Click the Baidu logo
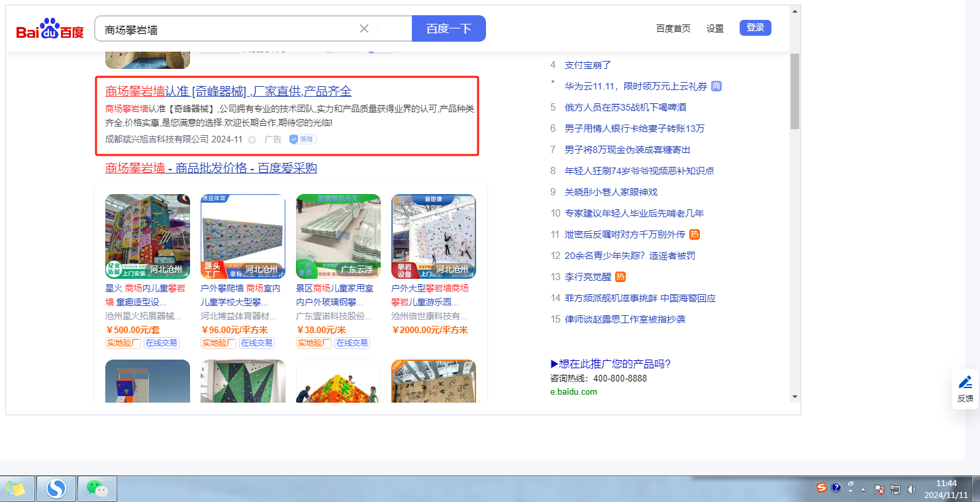The image size is (980, 502). click(50, 29)
